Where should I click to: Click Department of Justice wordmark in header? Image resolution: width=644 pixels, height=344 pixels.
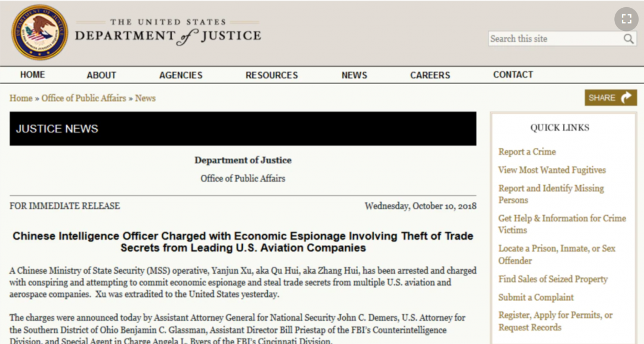pos(168,32)
